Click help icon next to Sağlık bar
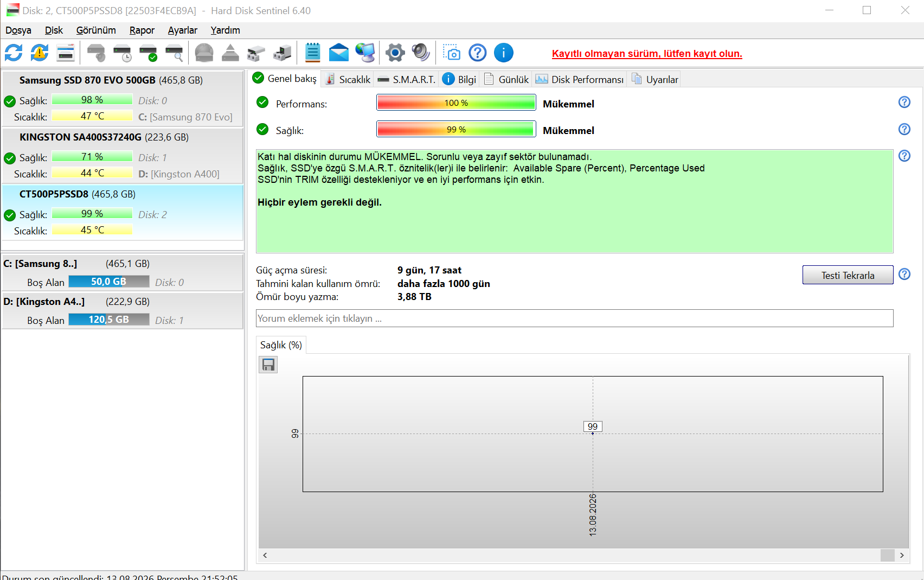The height and width of the screenshot is (580, 924). click(x=904, y=129)
